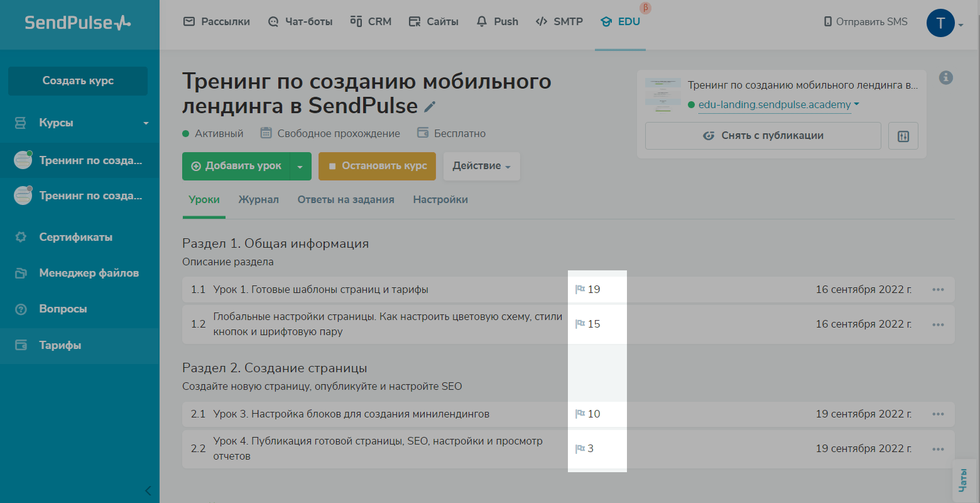Open Сертификаты in the sidebar

tap(75, 237)
